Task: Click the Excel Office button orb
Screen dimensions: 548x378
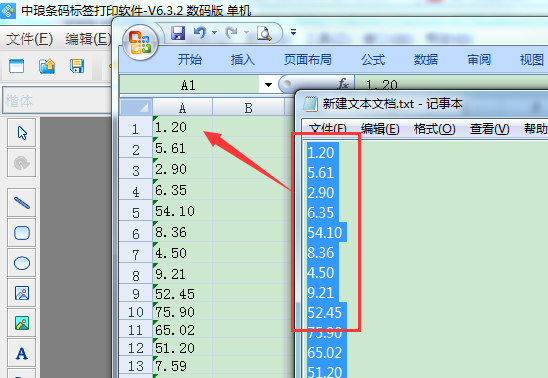Action: point(140,43)
